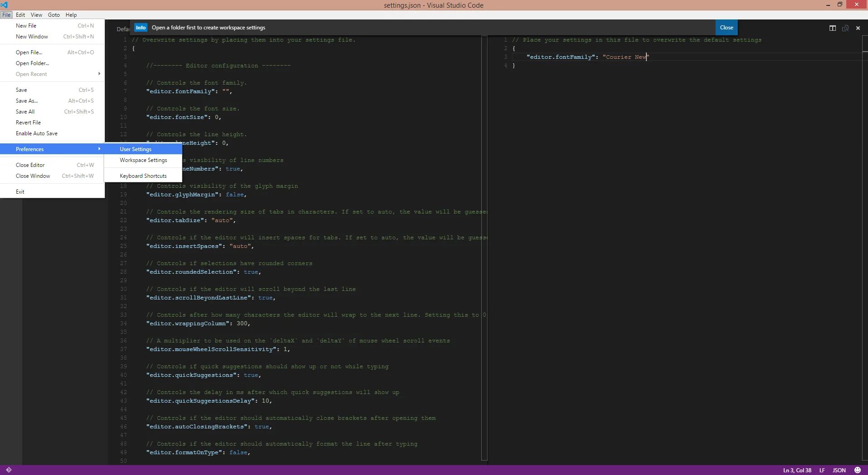The image size is (868, 475).
Task: Click the "editor.formatOnType": false line
Action: coord(198,452)
